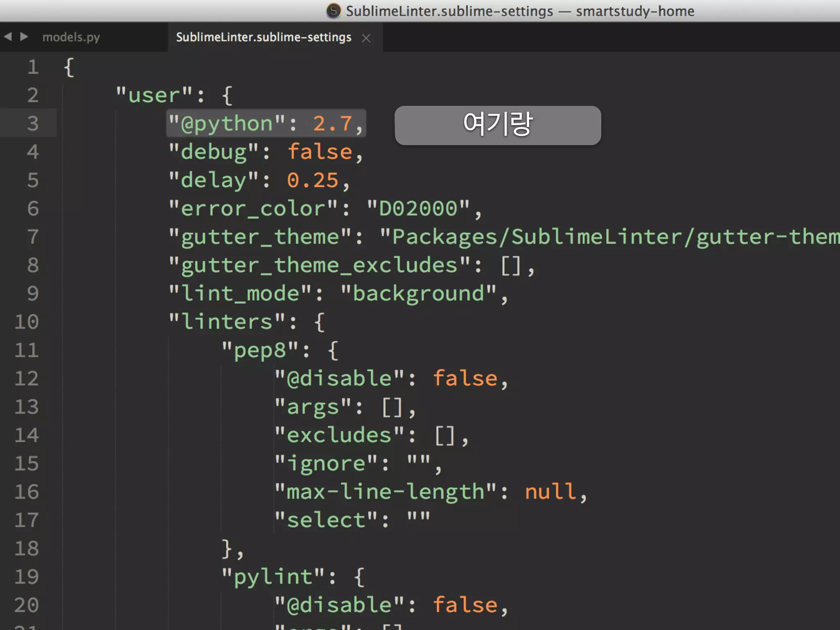Image resolution: width=840 pixels, height=630 pixels.
Task: Click the false value after "debug"
Action: pyautogui.click(x=320, y=152)
